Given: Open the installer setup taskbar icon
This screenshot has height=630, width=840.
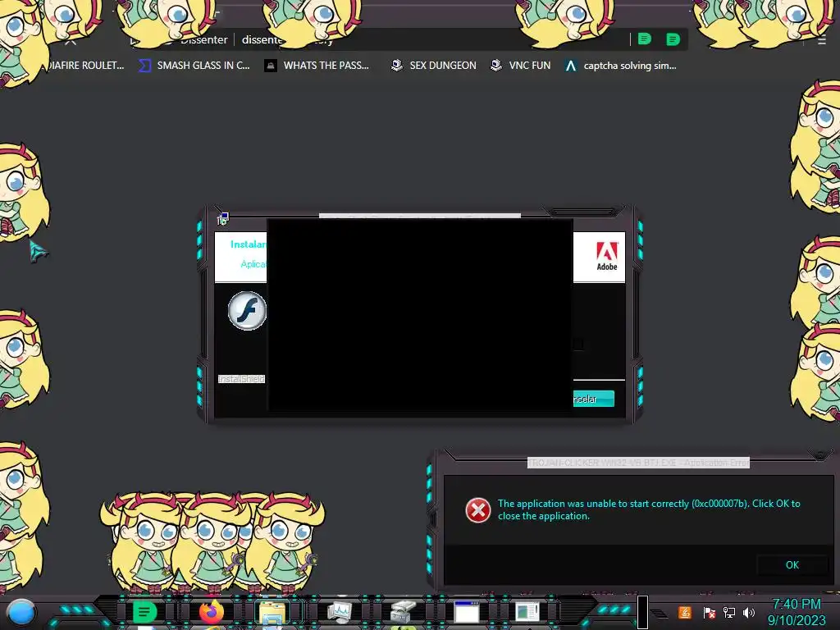Looking at the screenshot, I should (x=527, y=612).
